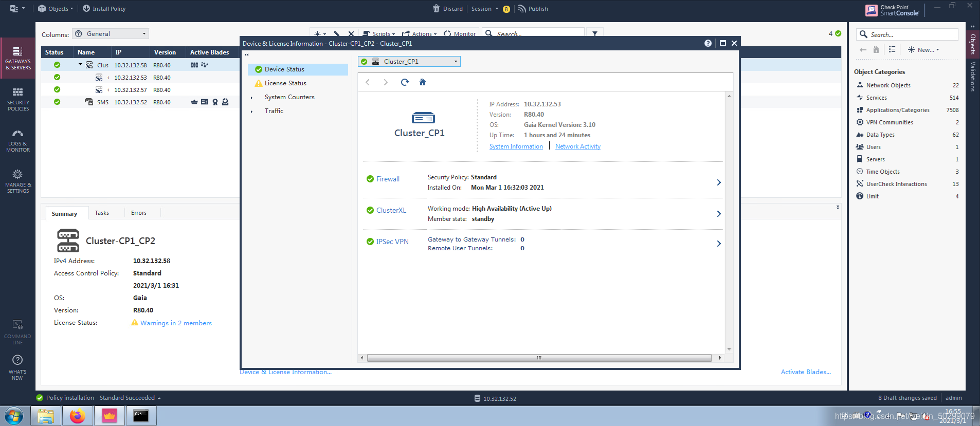Expand ClusterXL details with chevron
The image size is (980, 426).
tap(718, 214)
